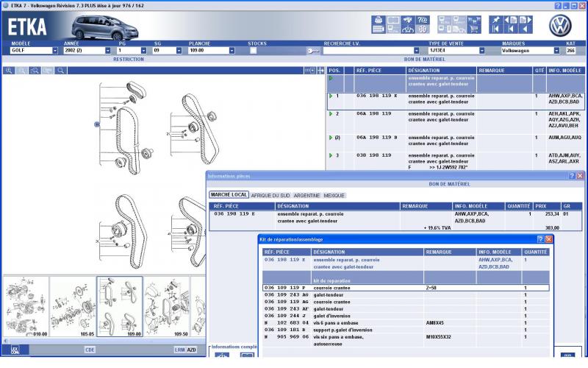Click the printer icon in the top toolbar
Viewport: 588px width, 368px height.
click(378, 21)
